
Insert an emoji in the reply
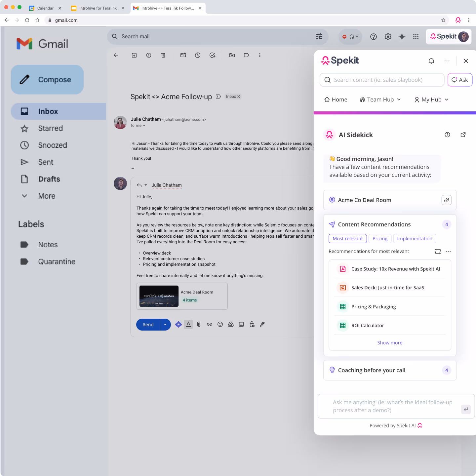(x=220, y=324)
